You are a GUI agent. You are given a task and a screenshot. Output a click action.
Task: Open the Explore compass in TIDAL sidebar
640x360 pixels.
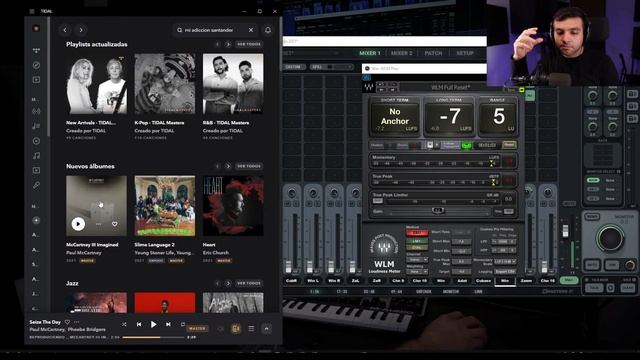36,65
